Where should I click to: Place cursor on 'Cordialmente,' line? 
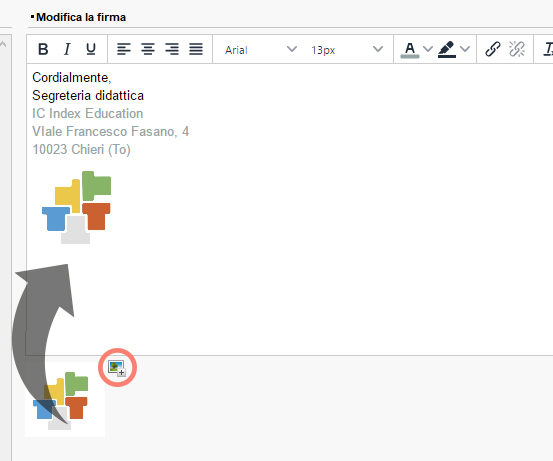click(72, 78)
